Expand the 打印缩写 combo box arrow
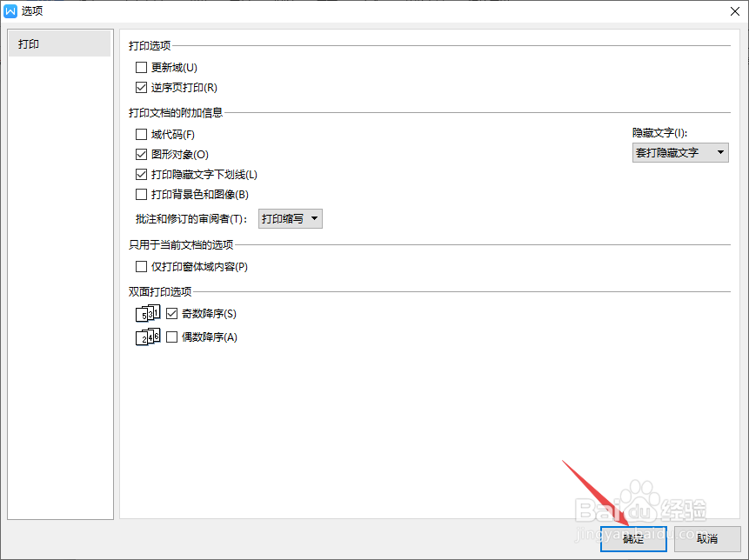 coord(315,218)
